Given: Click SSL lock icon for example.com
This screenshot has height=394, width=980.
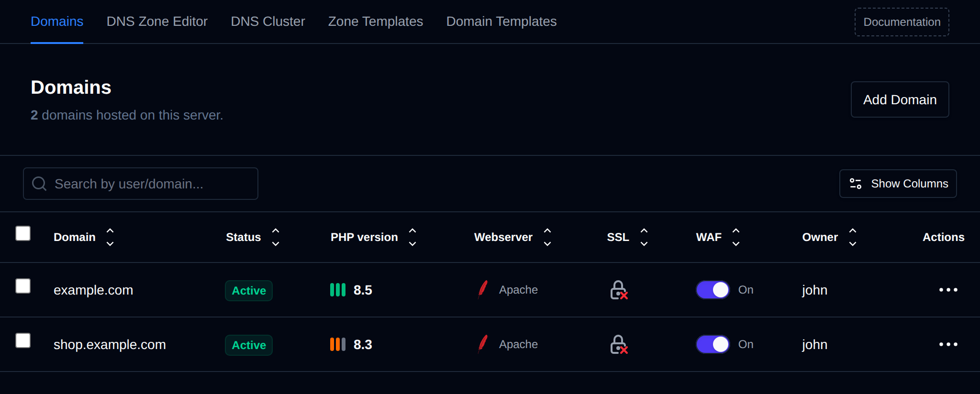Looking at the screenshot, I should point(619,290).
